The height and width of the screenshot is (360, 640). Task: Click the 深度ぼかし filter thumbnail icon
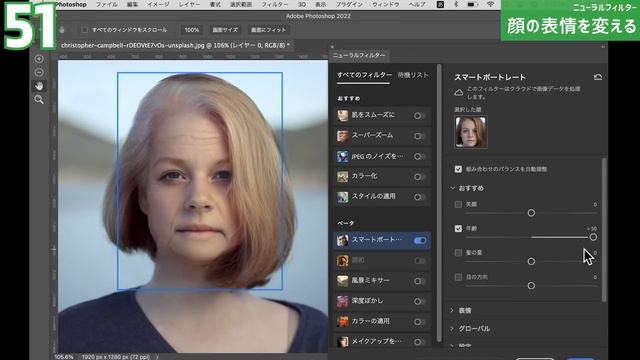(342, 301)
